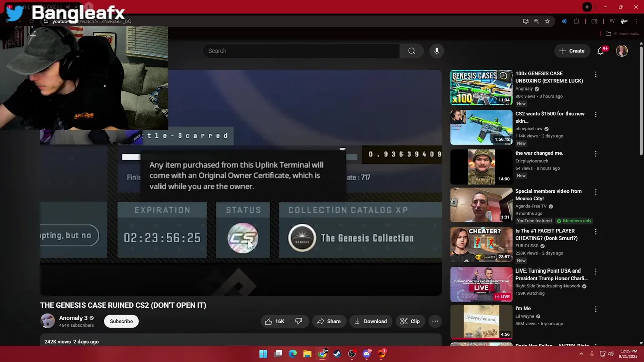Open File Explorer from taskbar
Viewport: 644px width, 362px height.
307,354
